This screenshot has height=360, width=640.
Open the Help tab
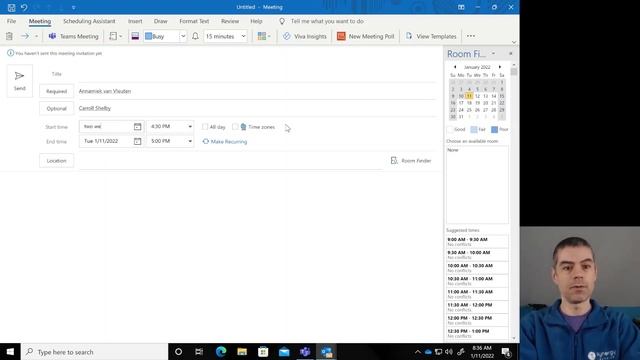pyautogui.click(x=256, y=21)
